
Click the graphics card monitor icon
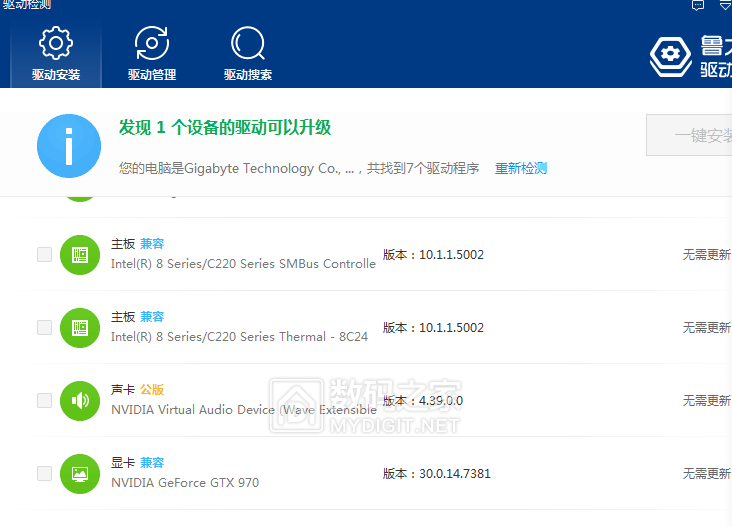(80, 474)
